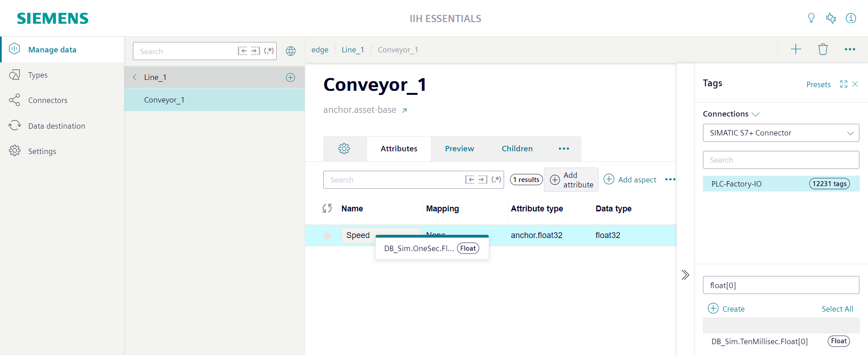Viewport: 868px width, 355px height.
Task: Open Presets in Tags panel
Action: 818,84
